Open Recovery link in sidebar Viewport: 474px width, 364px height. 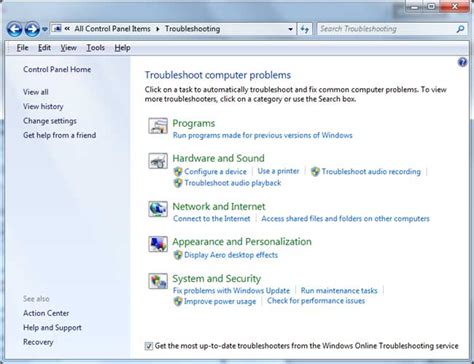[38, 342]
